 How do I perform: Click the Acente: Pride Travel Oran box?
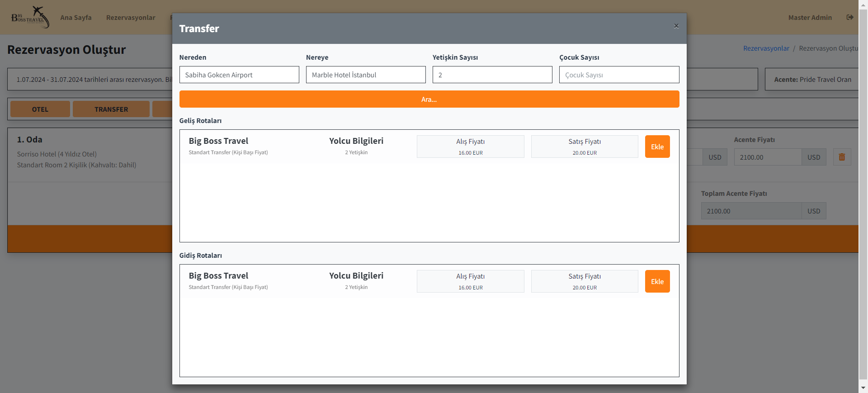(x=812, y=79)
